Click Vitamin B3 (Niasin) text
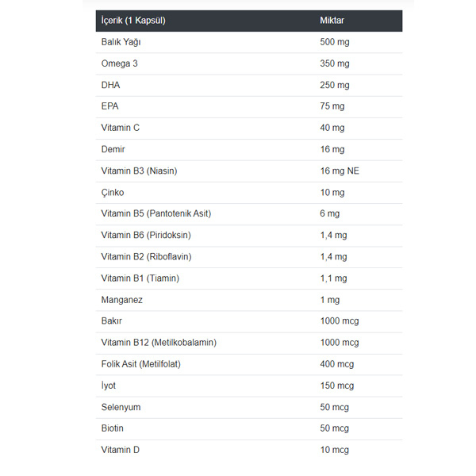This screenshot has height=476, width=476. pos(139,171)
